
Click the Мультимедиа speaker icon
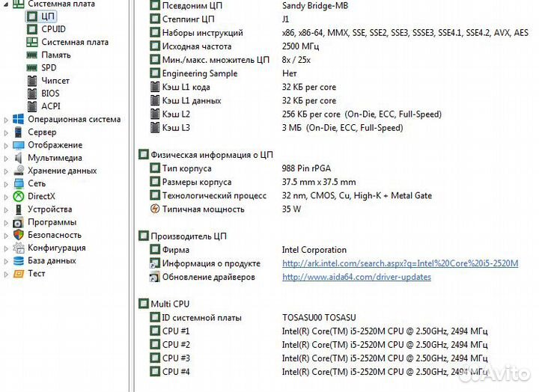click(x=18, y=158)
